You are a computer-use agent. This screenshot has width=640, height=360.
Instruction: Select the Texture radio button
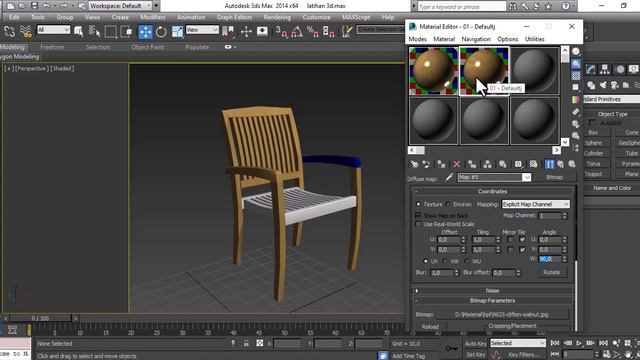pyautogui.click(x=418, y=204)
